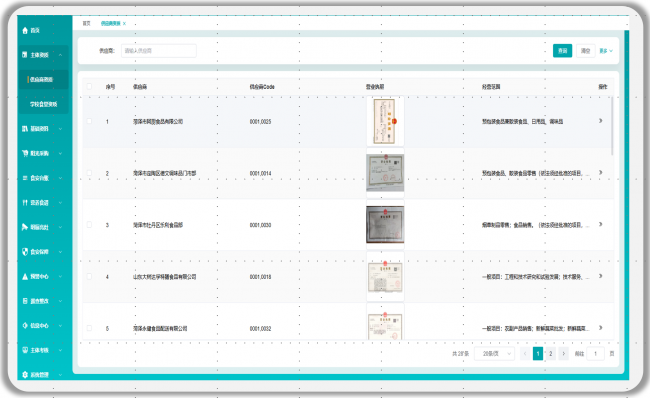Viewport: 650px width, 398px height.
Task: Click the shield icon in the sidebar
Action: tap(25, 252)
